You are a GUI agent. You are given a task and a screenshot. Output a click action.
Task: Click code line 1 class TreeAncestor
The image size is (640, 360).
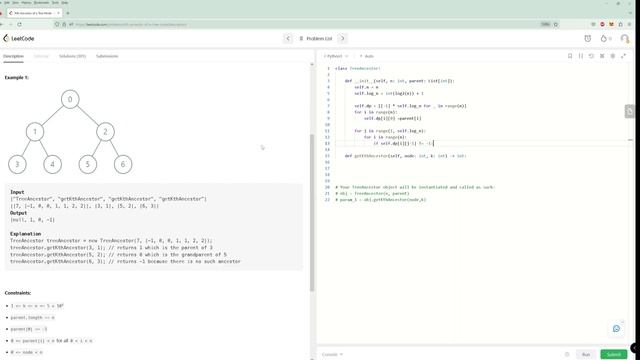tap(358, 68)
